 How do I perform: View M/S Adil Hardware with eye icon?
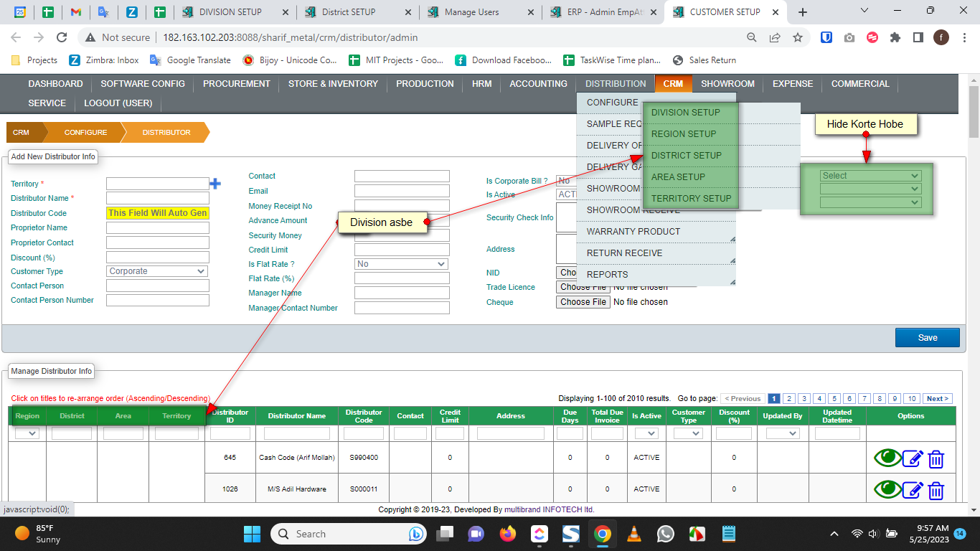point(887,489)
